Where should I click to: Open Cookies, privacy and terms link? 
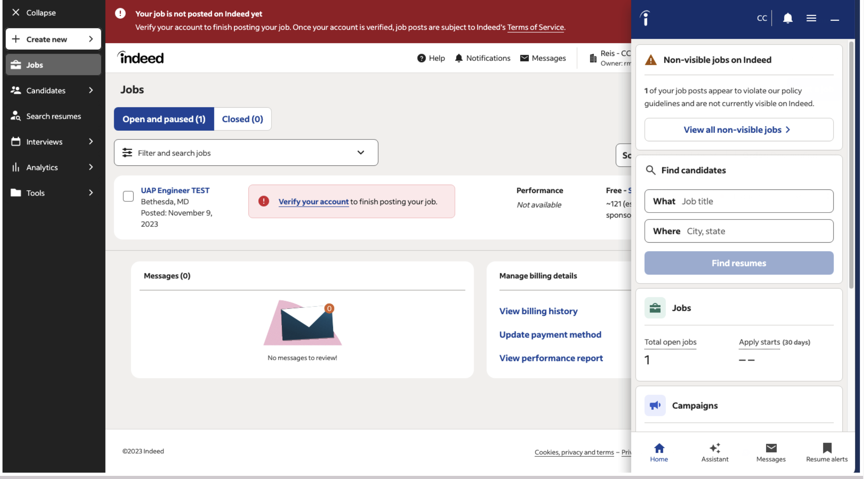(x=574, y=452)
